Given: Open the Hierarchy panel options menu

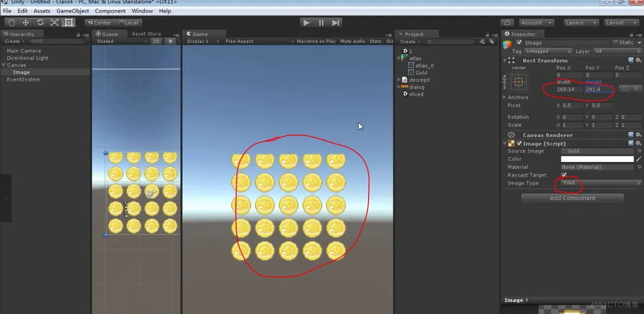Looking at the screenshot, I should click(x=86, y=35).
